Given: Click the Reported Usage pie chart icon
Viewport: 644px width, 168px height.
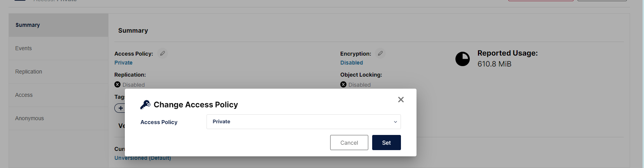Looking at the screenshot, I should [462, 59].
